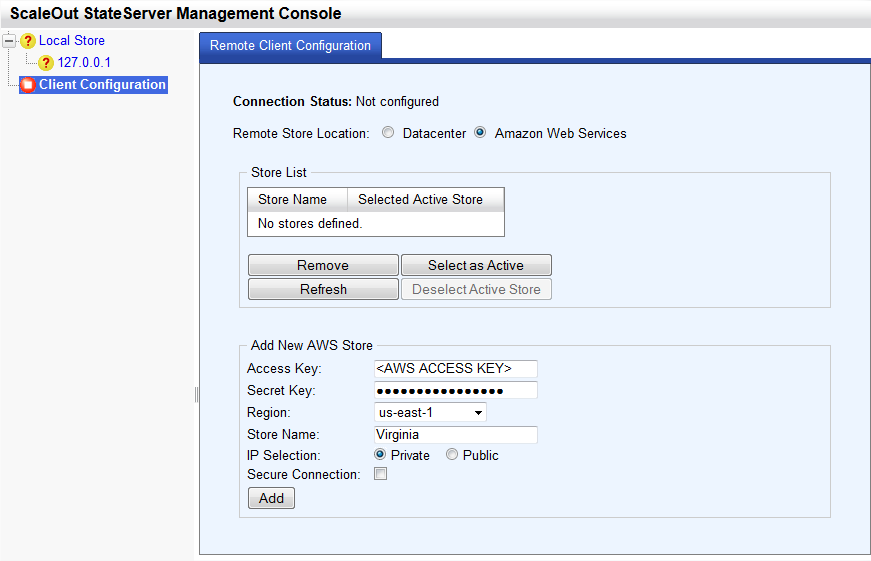Click the splitter handle between tree and panel
The width and height of the screenshot is (871, 561).
tap(197, 394)
